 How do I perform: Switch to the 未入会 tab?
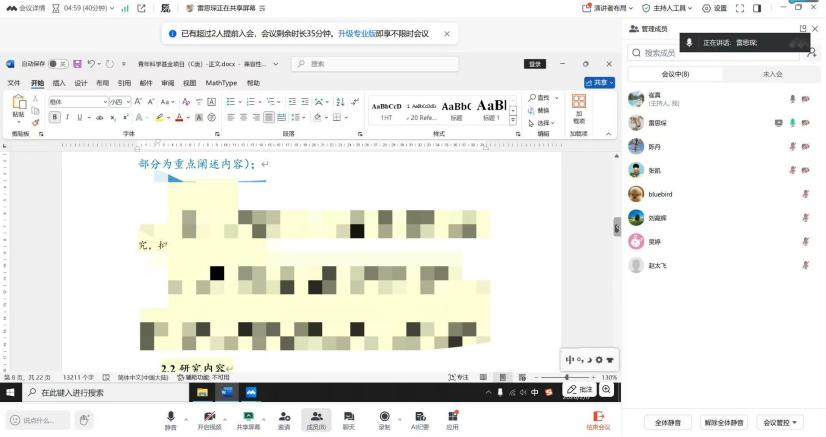(x=772, y=74)
